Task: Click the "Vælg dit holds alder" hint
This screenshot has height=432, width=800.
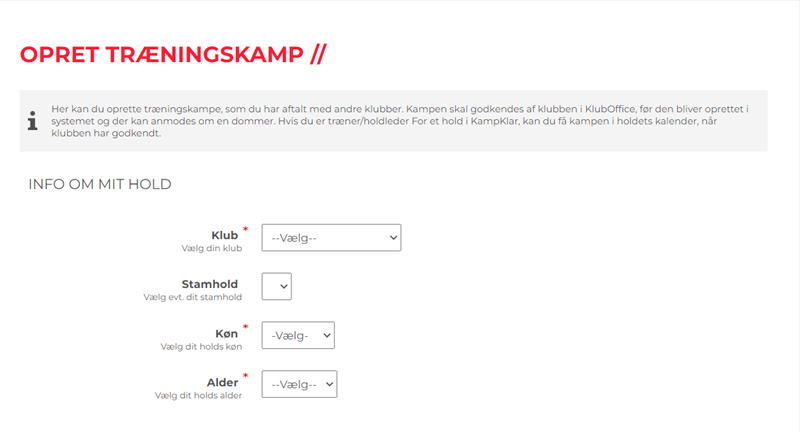Action: [x=200, y=395]
